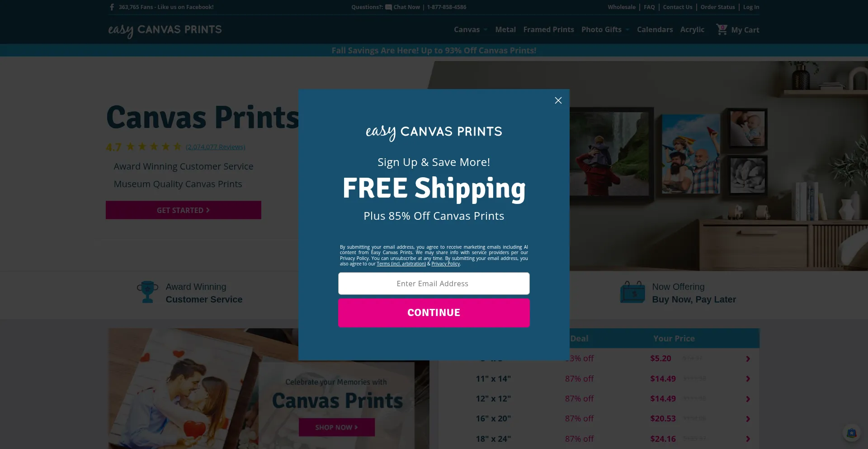Image resolution: width=868 pixels, height=449 pixels.
Task: Go to Calendars in navigation
Action: (655, 30)
